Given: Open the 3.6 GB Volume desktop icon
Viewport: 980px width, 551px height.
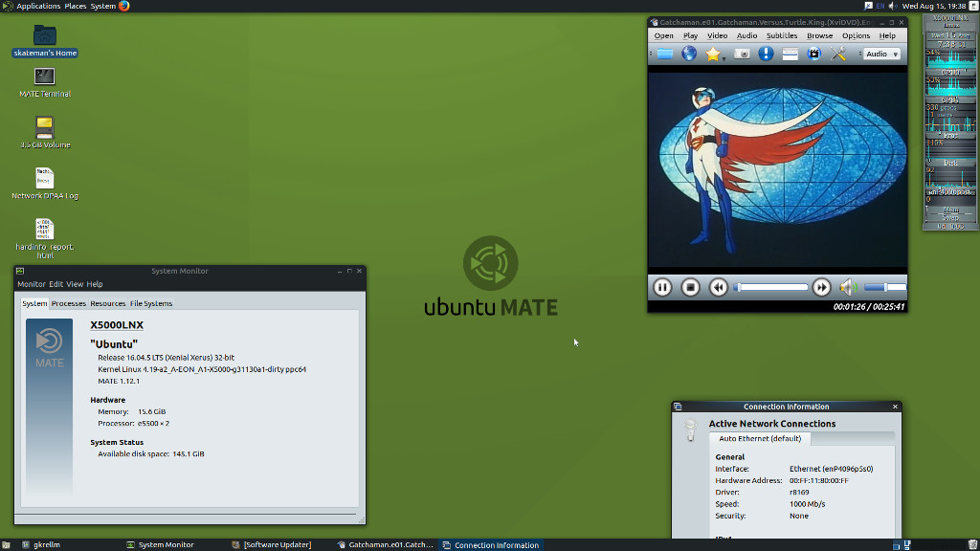Looking at the screenshot, I should pyautogui.click(x=44, y=132).
